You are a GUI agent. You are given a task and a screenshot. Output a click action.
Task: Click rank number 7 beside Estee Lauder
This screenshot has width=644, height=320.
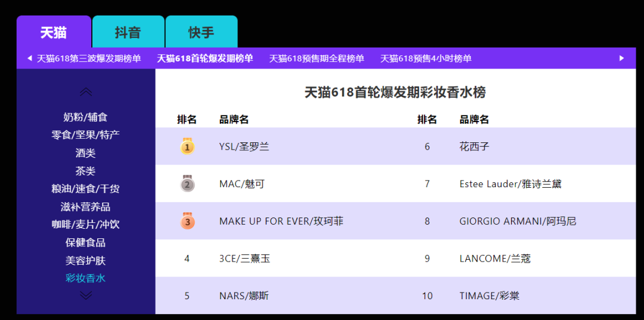(427, 184)
